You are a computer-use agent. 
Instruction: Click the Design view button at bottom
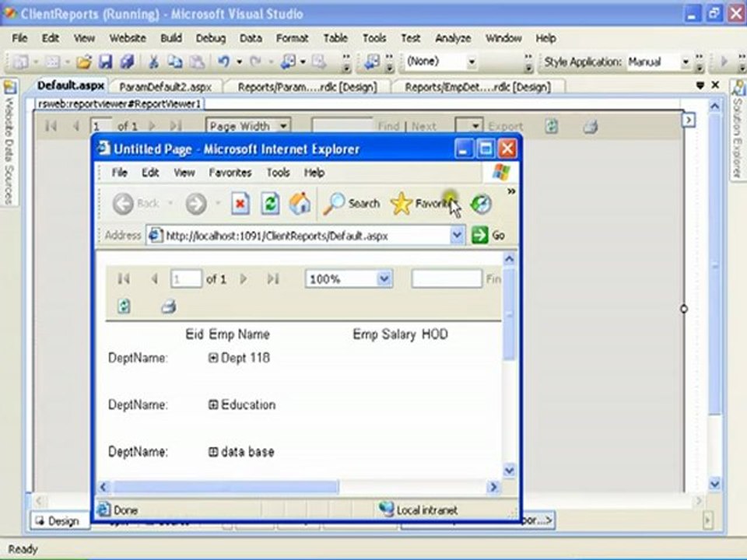(58, 521)
